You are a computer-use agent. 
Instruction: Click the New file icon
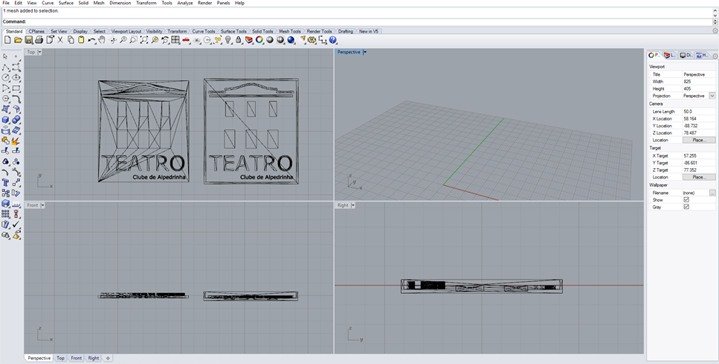[7, 40]
